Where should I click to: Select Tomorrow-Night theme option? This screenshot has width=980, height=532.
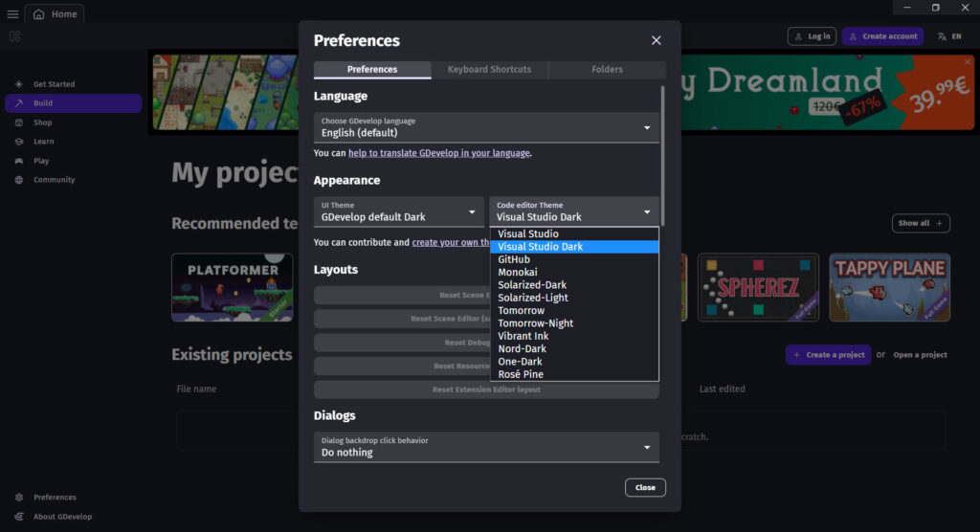click(574, 323)
